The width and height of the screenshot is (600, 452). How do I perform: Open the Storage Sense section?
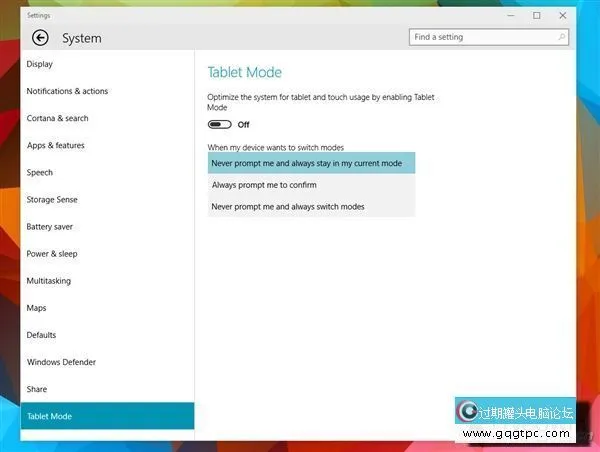coord(52,199)
